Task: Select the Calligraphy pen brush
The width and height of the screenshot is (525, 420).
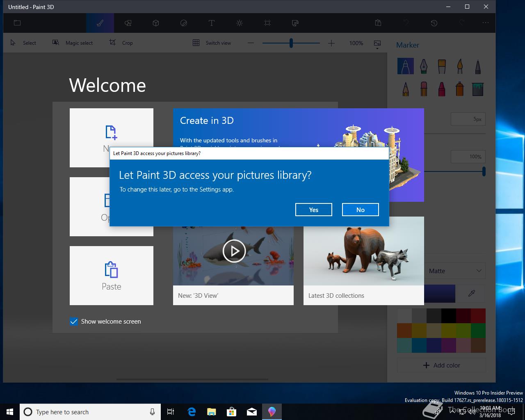Action: point(424,66)
